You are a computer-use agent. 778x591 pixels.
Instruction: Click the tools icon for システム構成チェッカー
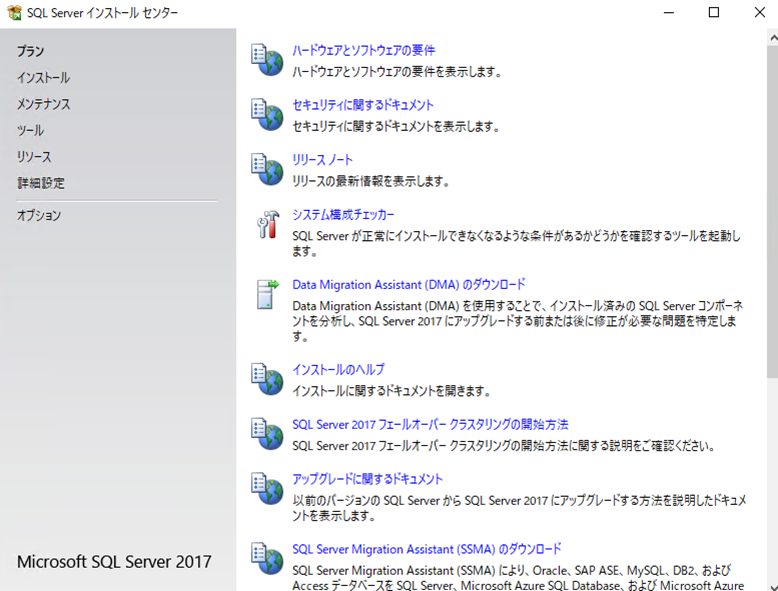(x=268, y=224)
